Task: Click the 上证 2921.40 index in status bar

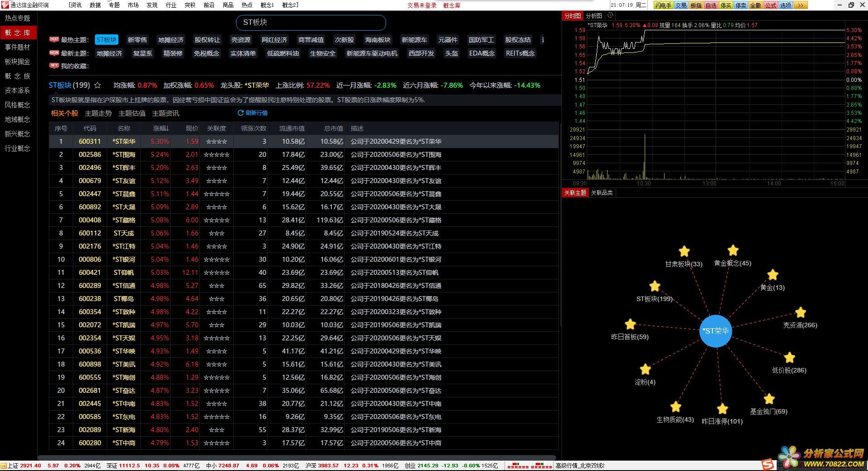Action: (24, 466)
